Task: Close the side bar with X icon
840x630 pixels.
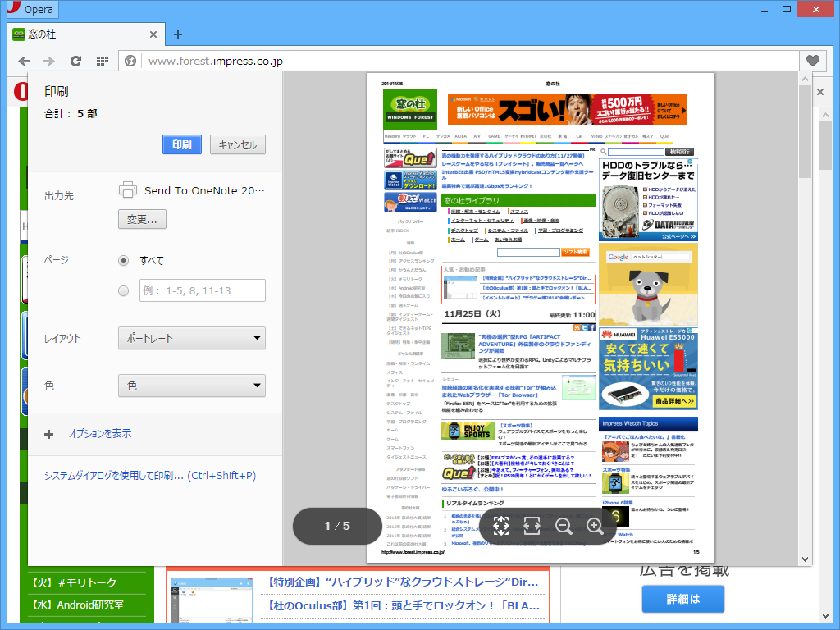Action: coord(820,92)
